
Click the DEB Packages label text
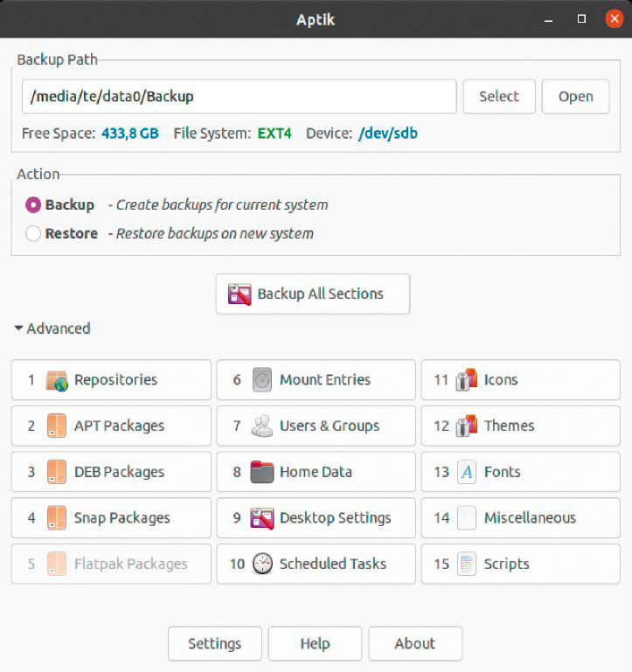click(x=119, y=472)
